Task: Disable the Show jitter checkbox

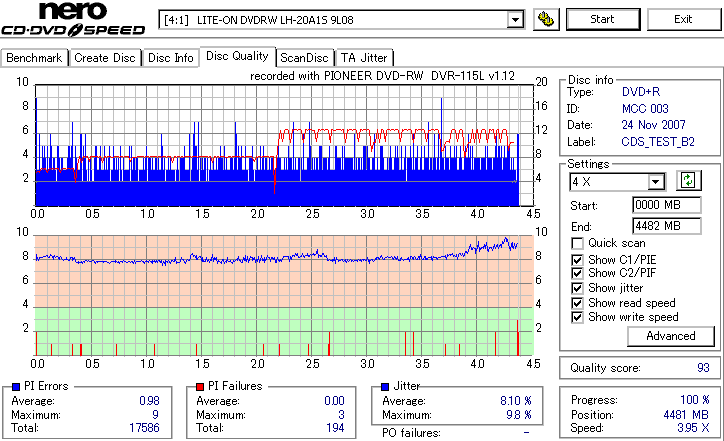Action: point(577,289)
